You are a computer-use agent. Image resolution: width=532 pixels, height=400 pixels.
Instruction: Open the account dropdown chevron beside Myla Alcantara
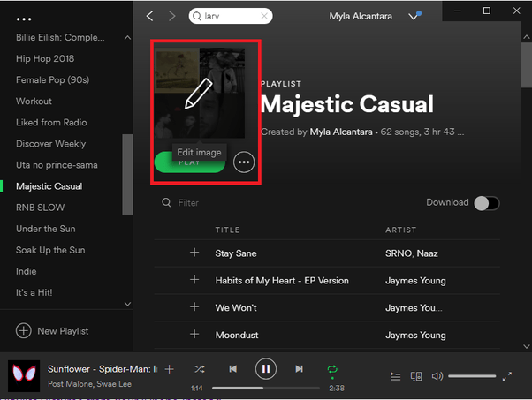414,16
